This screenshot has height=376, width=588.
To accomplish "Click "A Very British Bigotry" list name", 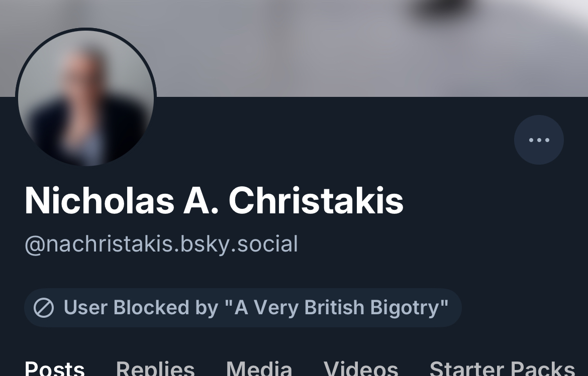I will point(342,308).
